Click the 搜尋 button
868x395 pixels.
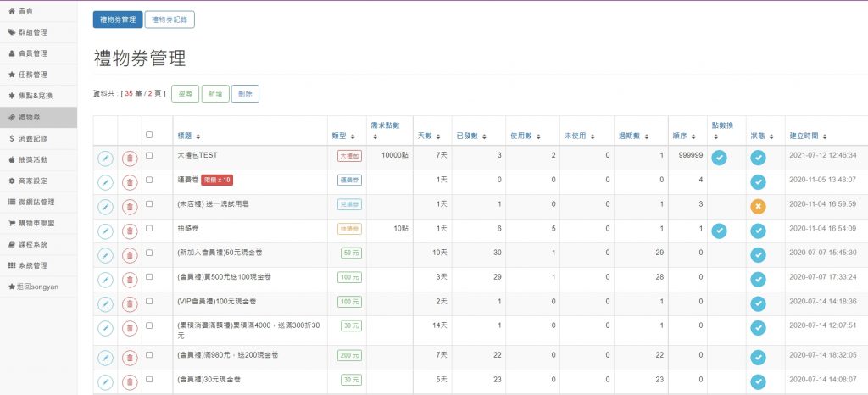pos(185,94)
